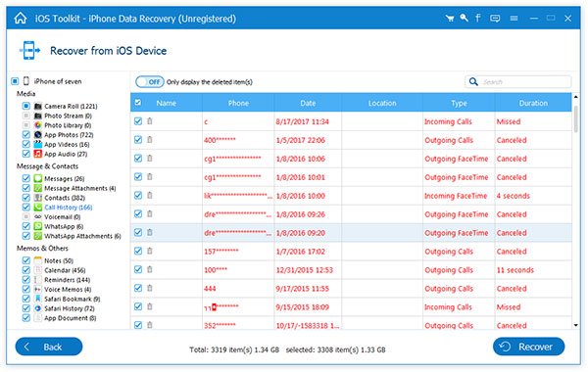Click the vertical scrollbar down arrow
Screen dimensions: 588x372
pyautogui.click(x=575, y=325)
